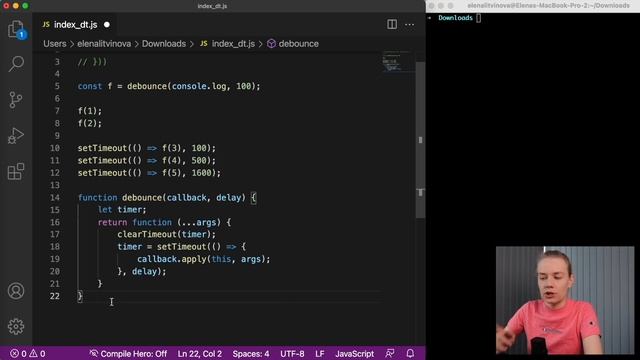The height and width of the screenshot is (360, 640).
Task: Open the Extensions view
Action: pyautogui.click(x=16, y=171)
